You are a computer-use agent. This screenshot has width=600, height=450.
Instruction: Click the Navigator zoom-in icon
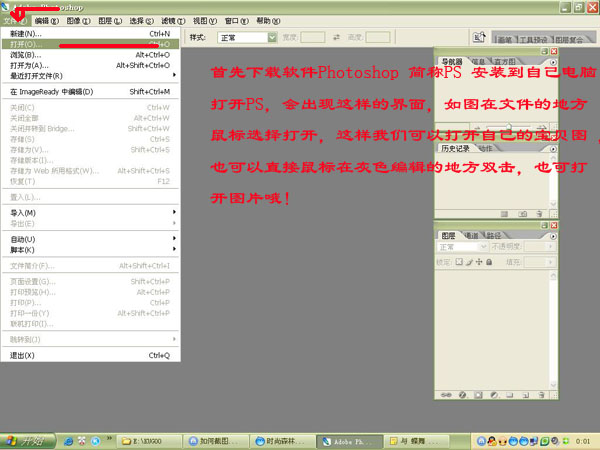pos(541,127)
